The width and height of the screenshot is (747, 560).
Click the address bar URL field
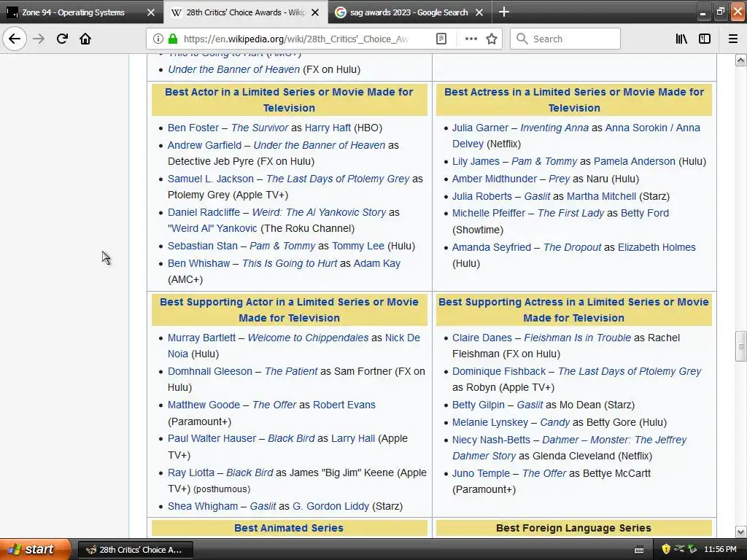[295, 39]
